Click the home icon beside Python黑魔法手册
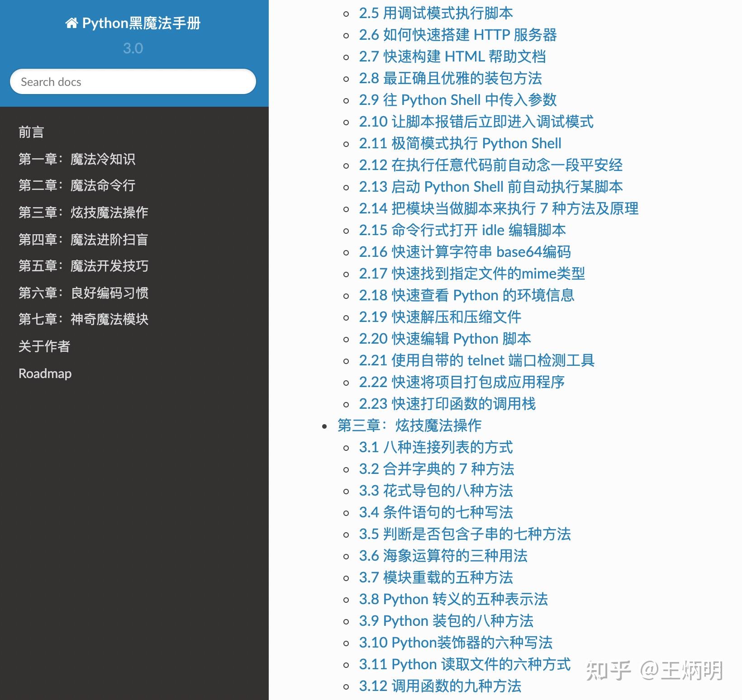The image size is (742, 700). (71, 23)
